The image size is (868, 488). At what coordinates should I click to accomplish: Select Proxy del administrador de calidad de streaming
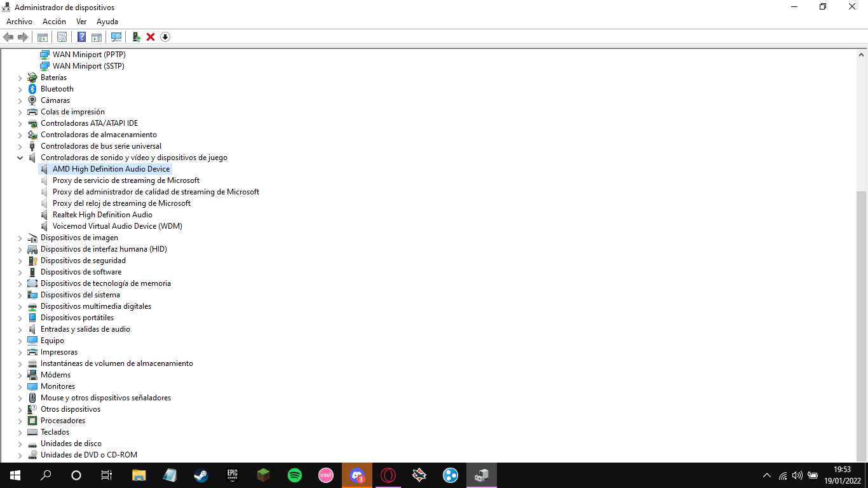coord(156,192)
